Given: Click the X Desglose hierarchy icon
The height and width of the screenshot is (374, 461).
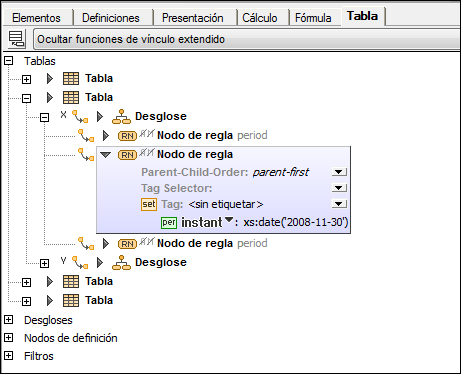Looking at the screenshot, I should tap(121, 116).
